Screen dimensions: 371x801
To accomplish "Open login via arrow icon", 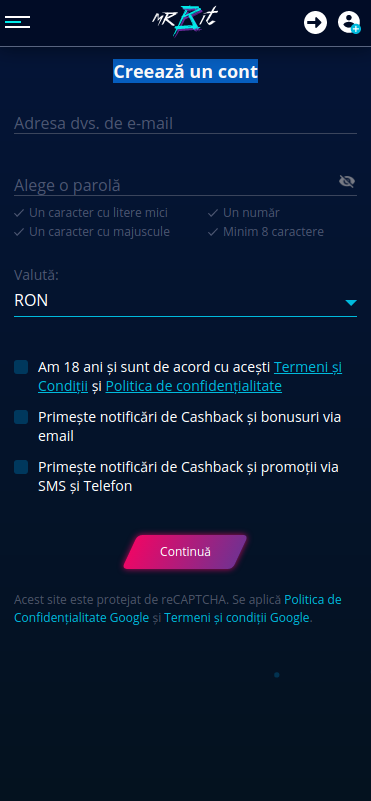I will (x=315, y=22).
